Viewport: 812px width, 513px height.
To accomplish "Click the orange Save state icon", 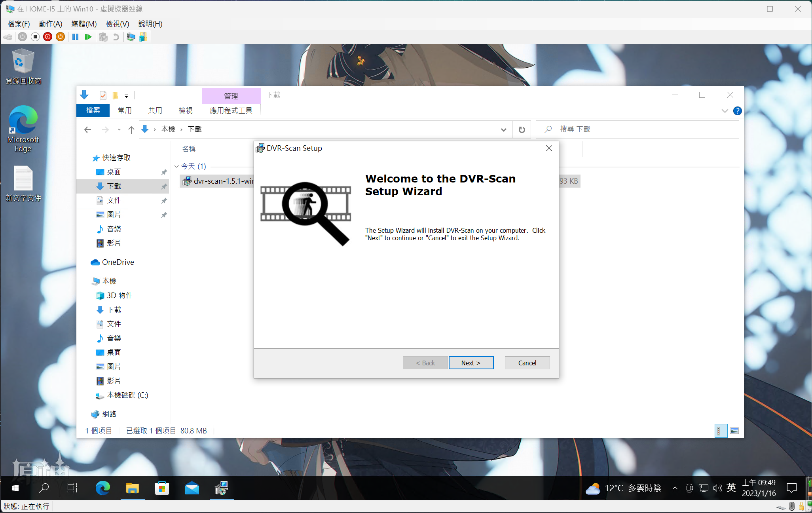I will [x=60, y=37].
